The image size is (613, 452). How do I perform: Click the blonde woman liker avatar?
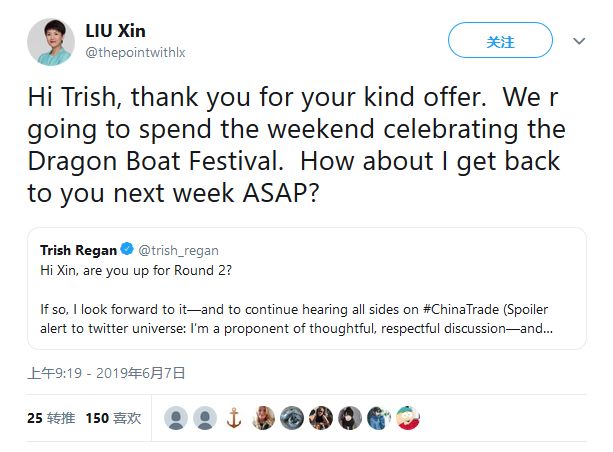click(x=263, y=418)
